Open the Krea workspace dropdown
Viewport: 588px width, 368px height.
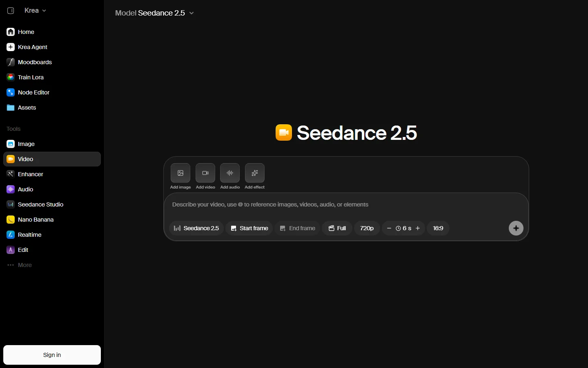point(35,11)
